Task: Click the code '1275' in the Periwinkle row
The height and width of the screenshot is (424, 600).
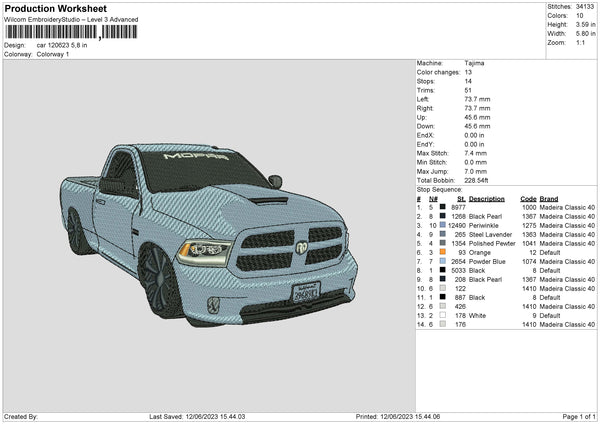Action: point(529,225)
